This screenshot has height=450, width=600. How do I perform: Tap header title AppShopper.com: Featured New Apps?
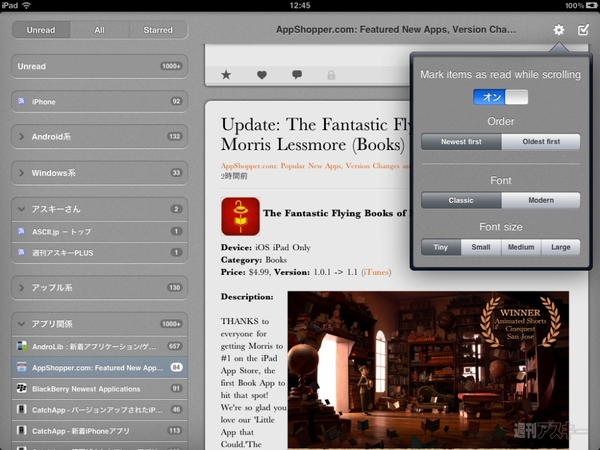(396, 29)
